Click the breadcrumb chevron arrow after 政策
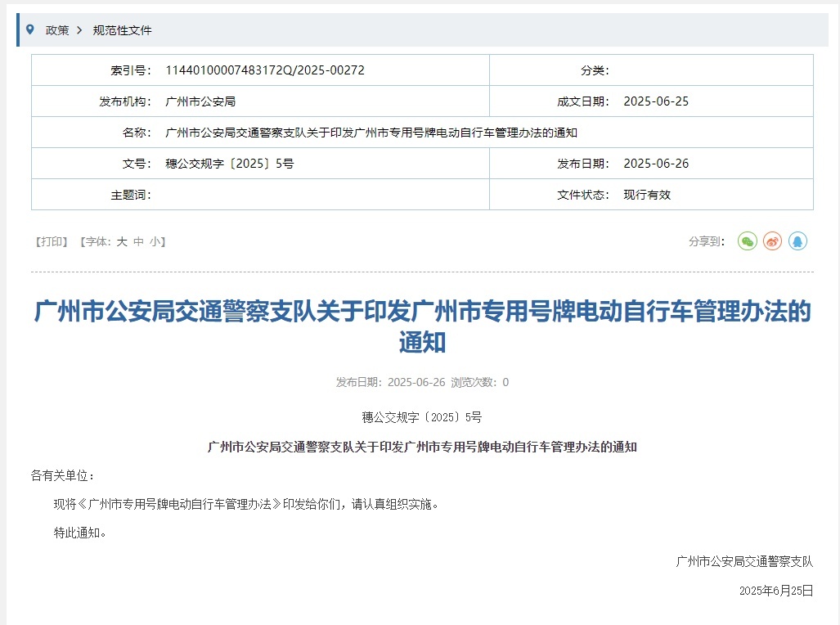 pyautogui.click(x=79, y=30)
